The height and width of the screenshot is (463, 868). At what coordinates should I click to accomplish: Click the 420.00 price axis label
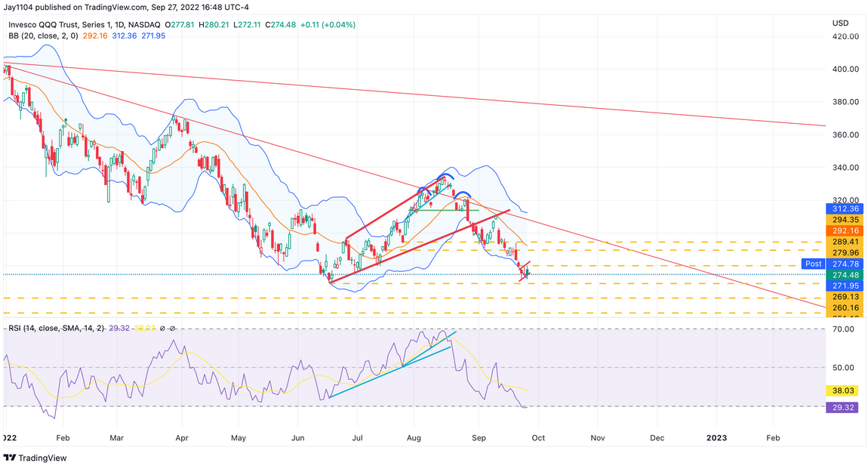click(845, 36)
